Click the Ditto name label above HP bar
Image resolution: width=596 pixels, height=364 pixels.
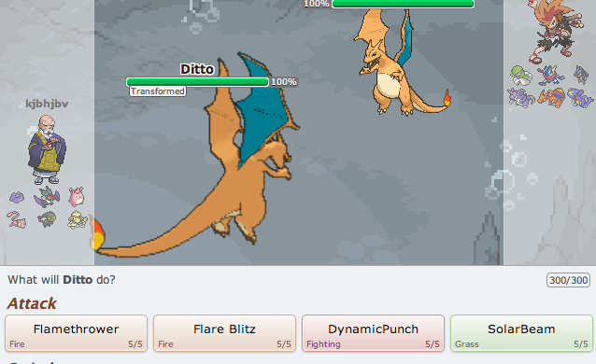(197, 69)
